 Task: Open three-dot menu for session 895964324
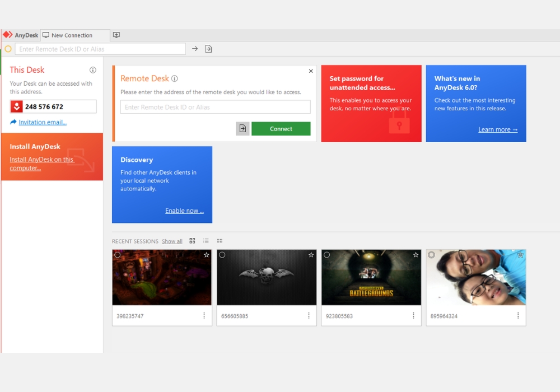point(518,316)
